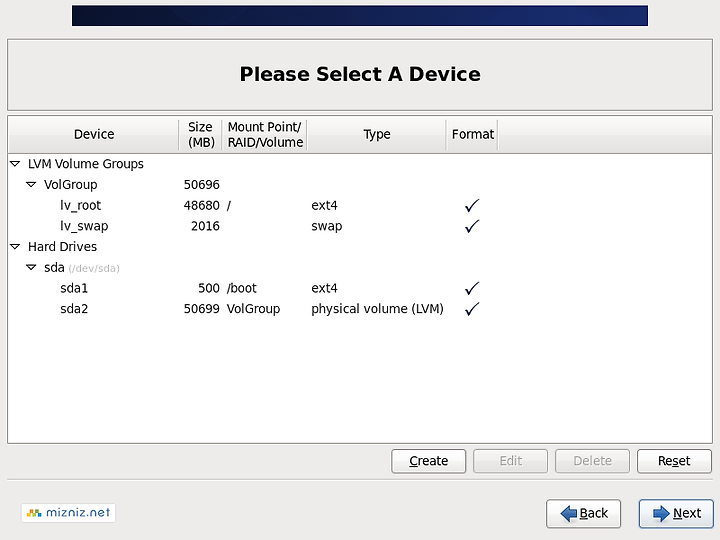Click the Create button
The image size is (720, 540).
coord(428,461)
